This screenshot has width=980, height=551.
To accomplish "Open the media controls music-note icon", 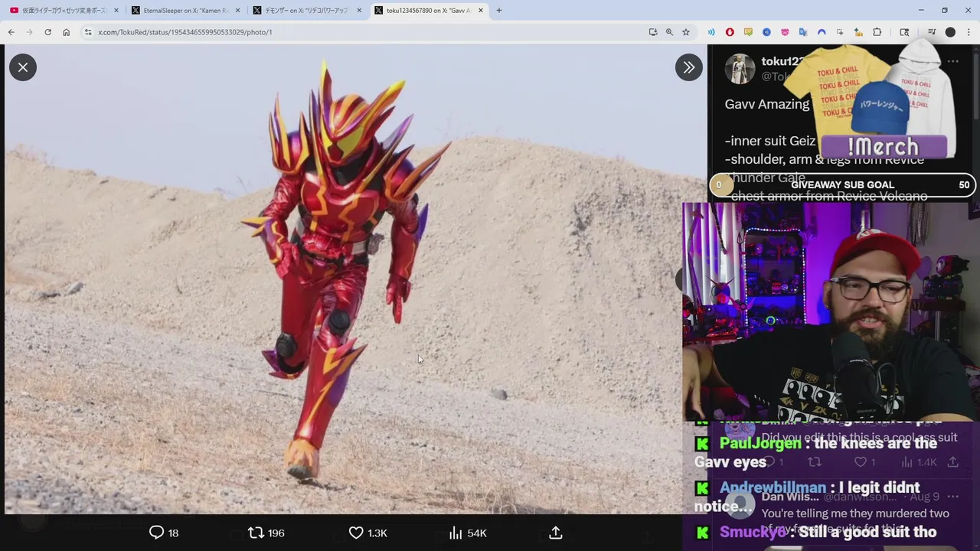I will (x=932, y=32).
